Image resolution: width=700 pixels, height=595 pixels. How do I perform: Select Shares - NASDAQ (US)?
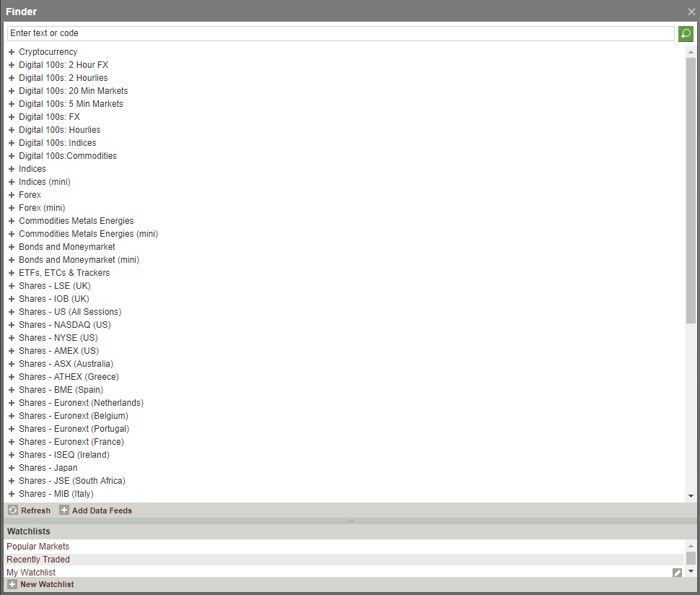pyautogui.click(x=65, y=325)
